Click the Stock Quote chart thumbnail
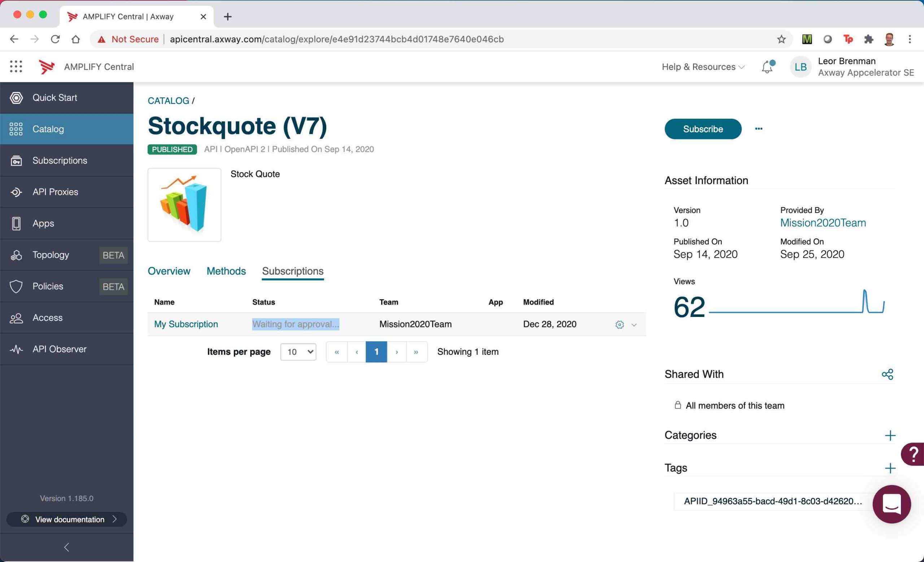This screenshot has height=562, width=924. coord(184,205)
